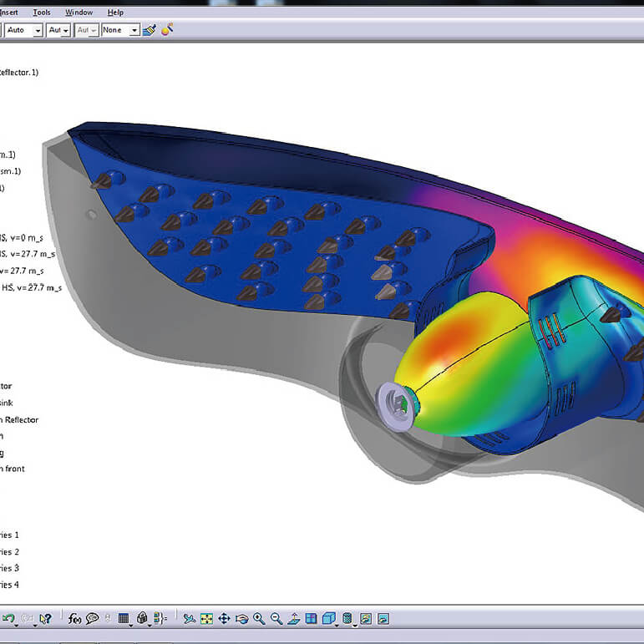Select the Normal View icon
The height and width of the screenshot is (644, 644).
click(x=293, y=619)
